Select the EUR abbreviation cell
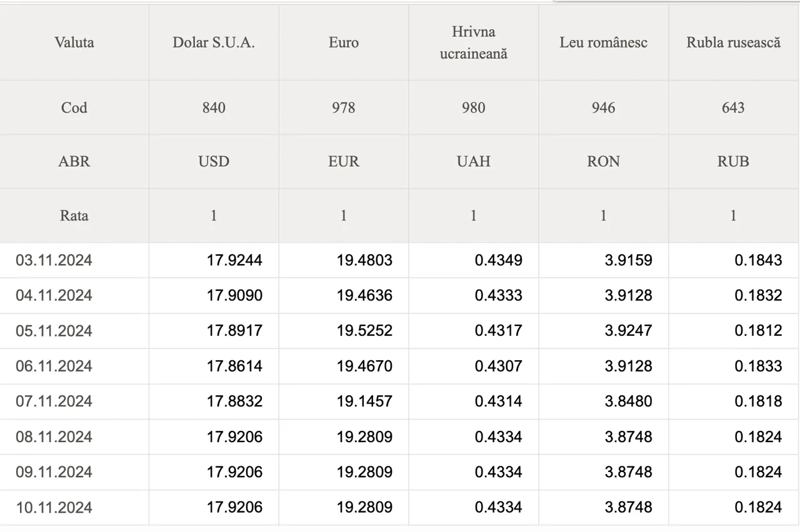The image size is (800, 532). coord(344,161)
